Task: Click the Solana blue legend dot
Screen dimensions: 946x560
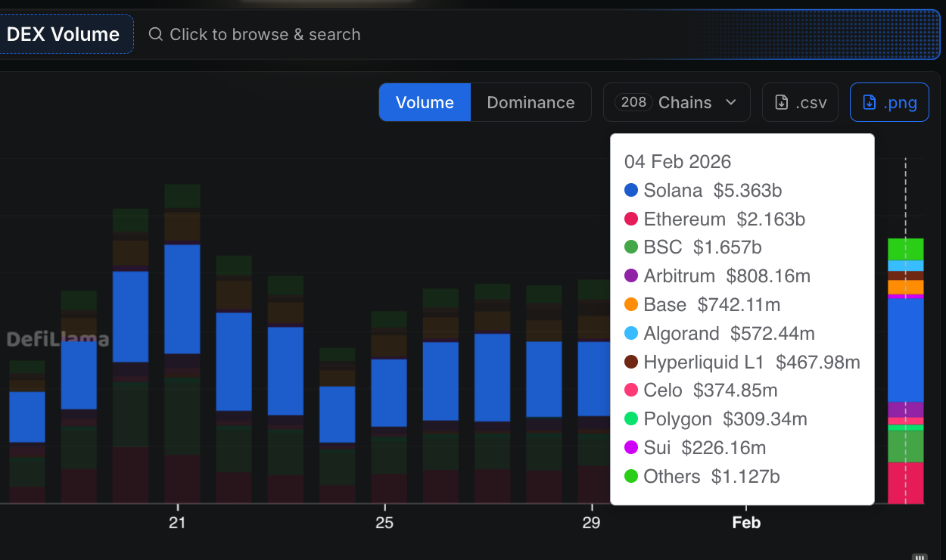Action: coord(631,191)
